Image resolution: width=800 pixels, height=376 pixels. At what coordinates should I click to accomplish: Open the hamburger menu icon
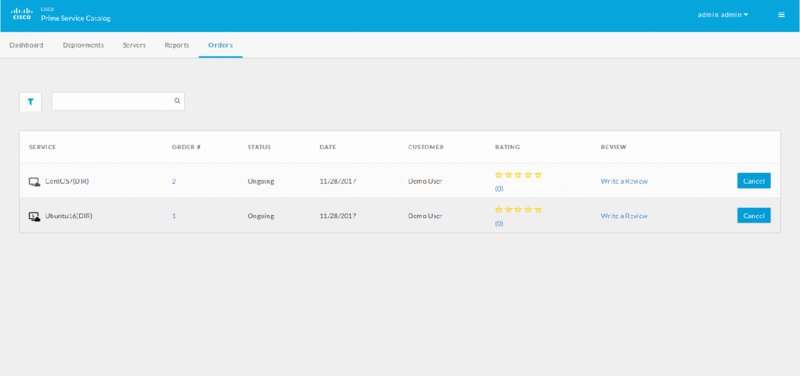click(781, 15)
